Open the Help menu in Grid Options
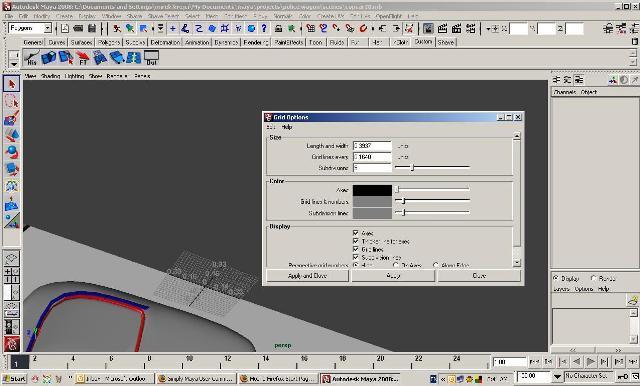 coord(287,127)
